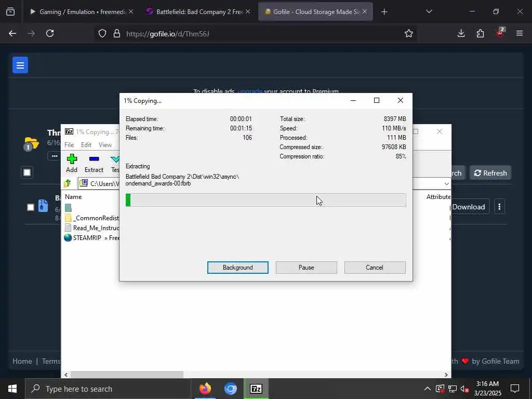532x399 pixels.
Task: Click the muted volume tray icon
Action: 465,389
